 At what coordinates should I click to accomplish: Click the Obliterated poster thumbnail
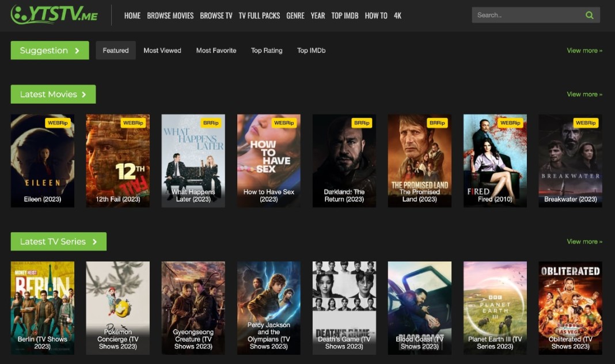pyautogui.click(x=570, y=308)
